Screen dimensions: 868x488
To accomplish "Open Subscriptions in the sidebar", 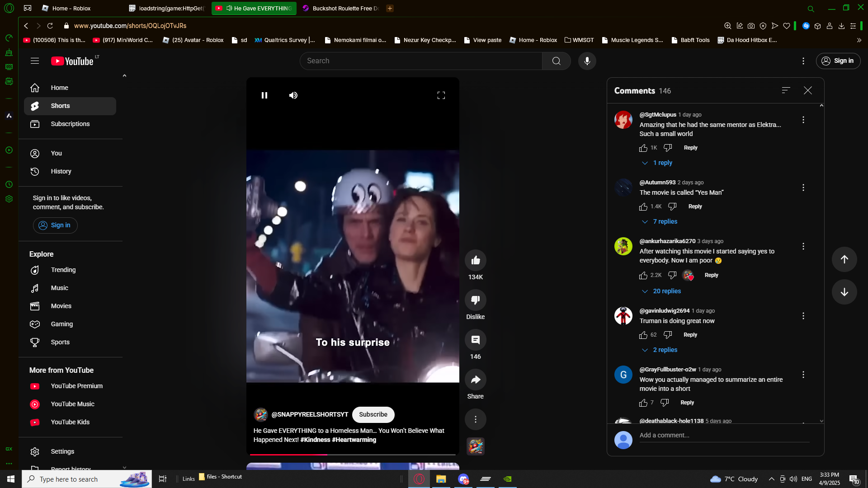I will (70, 124).
